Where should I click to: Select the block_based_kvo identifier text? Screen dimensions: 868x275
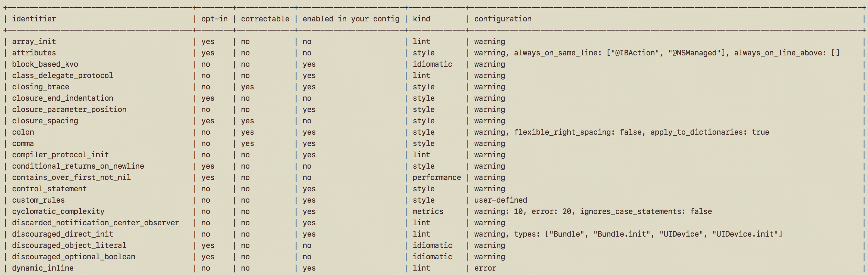tap(45, 64)
